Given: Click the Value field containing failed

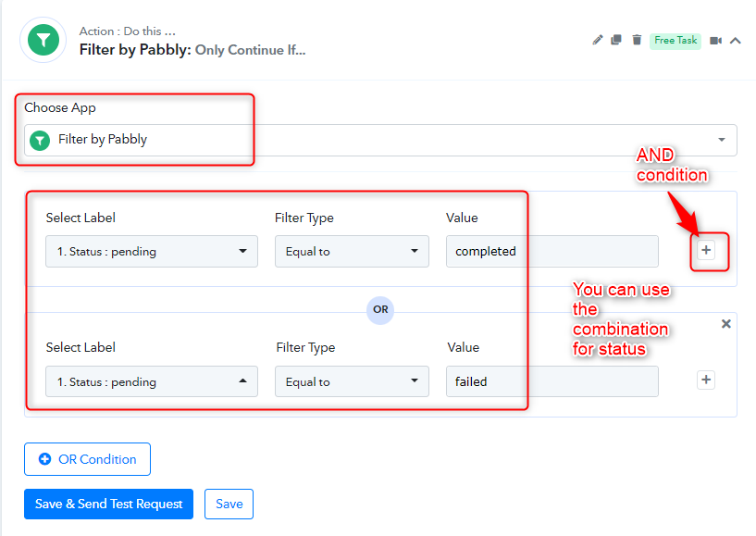Looking at the screenshot, I should [x=552, y=381].
